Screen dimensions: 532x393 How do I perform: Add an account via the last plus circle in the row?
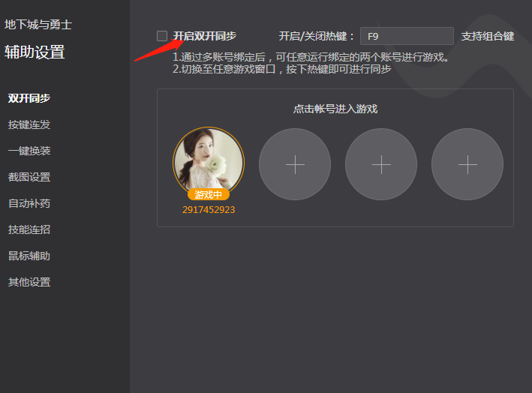click(467, 164)
